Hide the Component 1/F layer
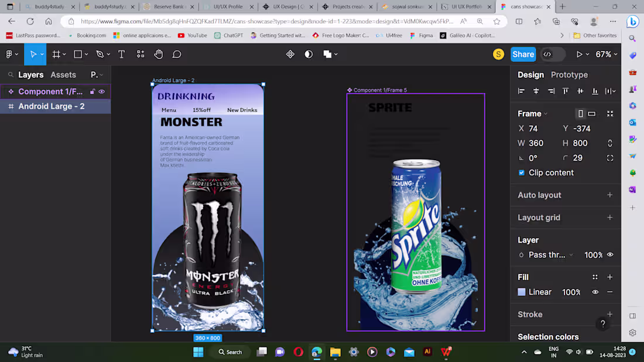The width and height of the screenshot is (644, 362). tap(101, 91)
